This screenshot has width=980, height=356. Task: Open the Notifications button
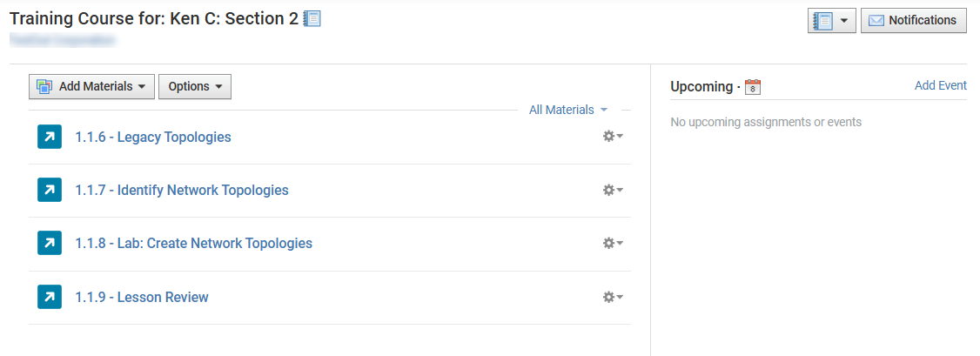point(913,21)
